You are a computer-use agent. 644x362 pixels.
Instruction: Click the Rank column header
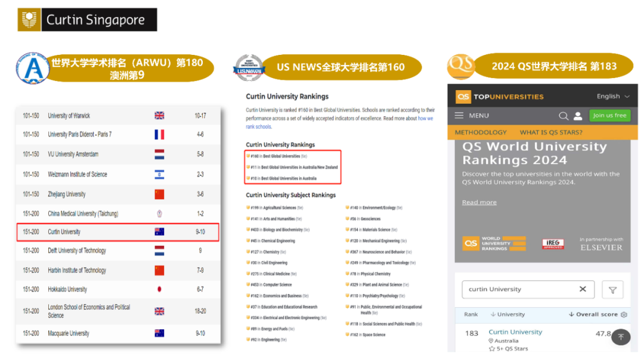(x=470, y=314)
